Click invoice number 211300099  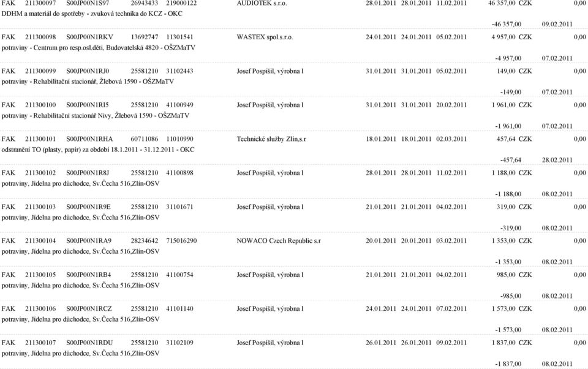40,71
